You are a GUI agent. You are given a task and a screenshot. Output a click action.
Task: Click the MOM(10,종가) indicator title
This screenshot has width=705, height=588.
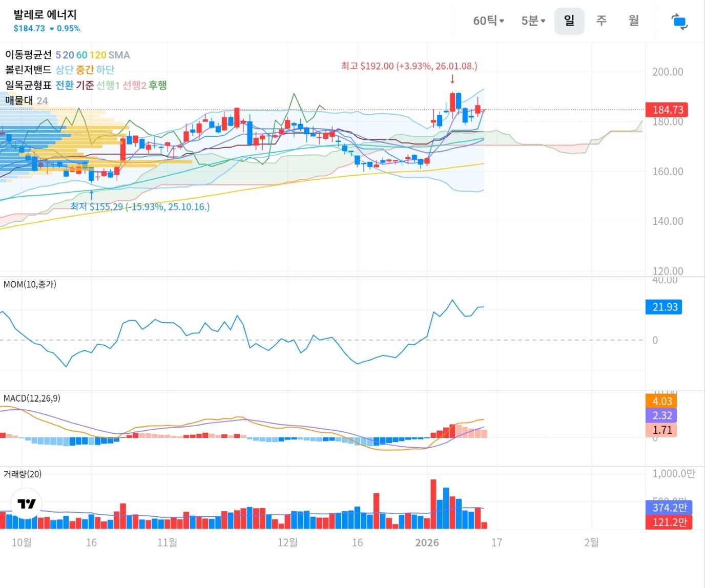pos(30,284)
